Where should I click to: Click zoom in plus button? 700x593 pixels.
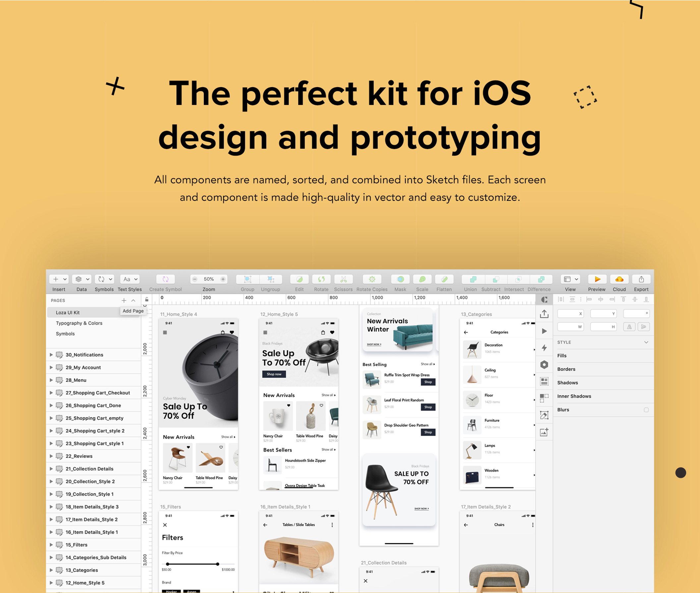[x=223, y=279]
